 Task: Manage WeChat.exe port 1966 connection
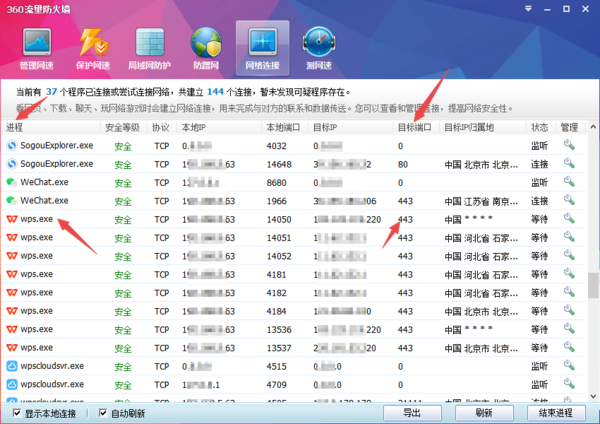pyautogui.click(x=569, y=200)
